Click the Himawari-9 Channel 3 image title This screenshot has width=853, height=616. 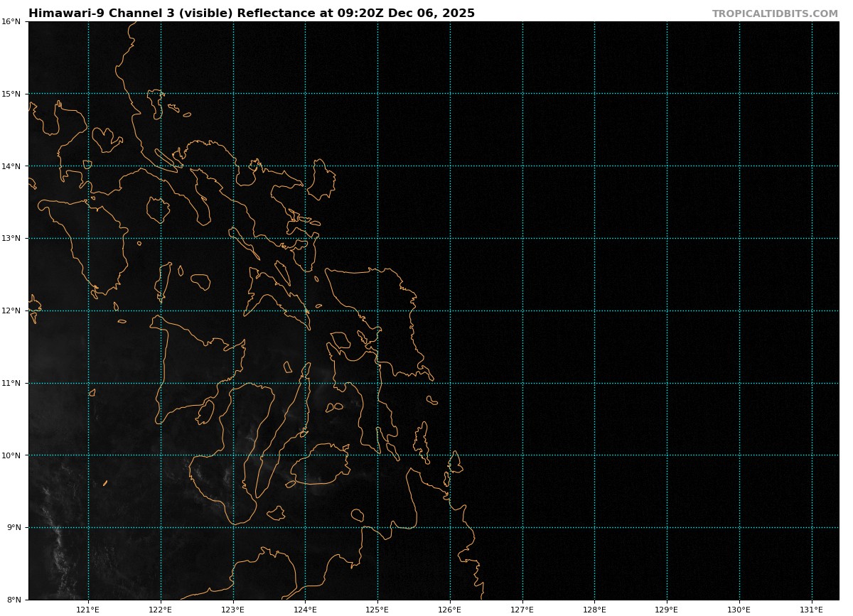(x=252, y=13)
